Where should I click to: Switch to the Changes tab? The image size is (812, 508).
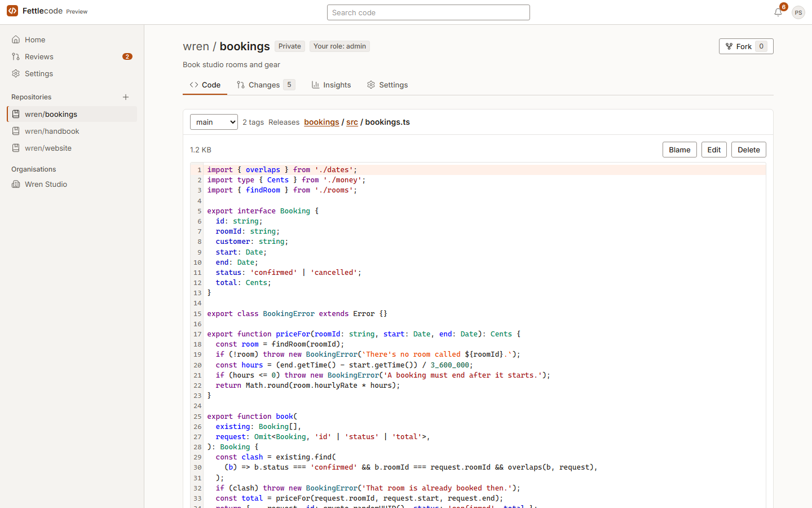click(266, 85)
